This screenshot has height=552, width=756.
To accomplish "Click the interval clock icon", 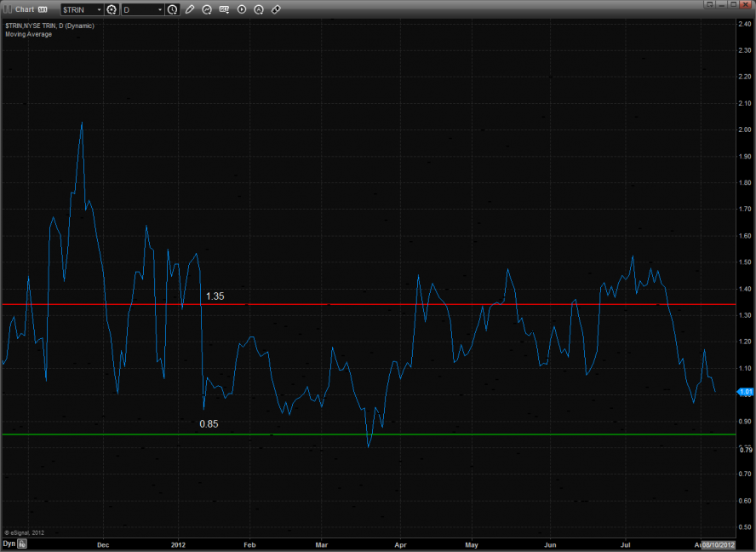I will (173, 9).
